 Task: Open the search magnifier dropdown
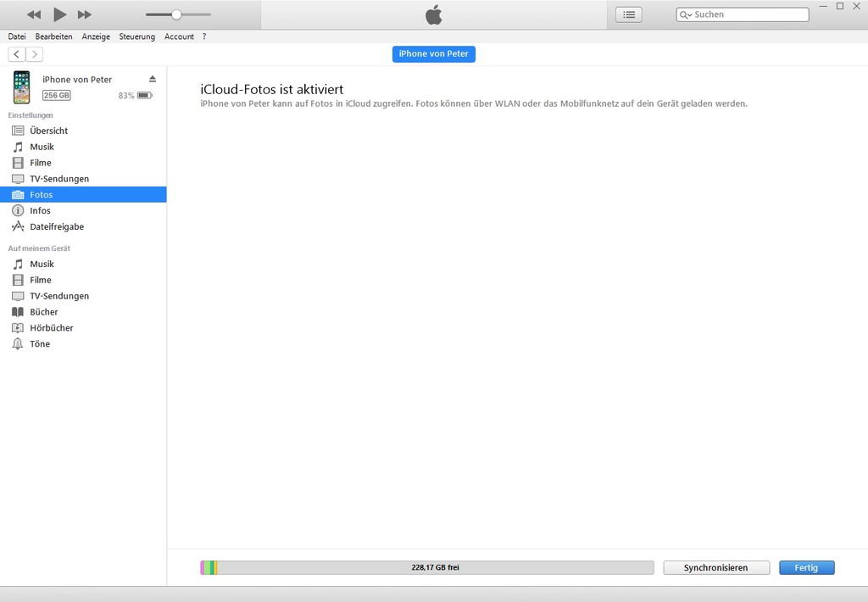pos(686,15)
